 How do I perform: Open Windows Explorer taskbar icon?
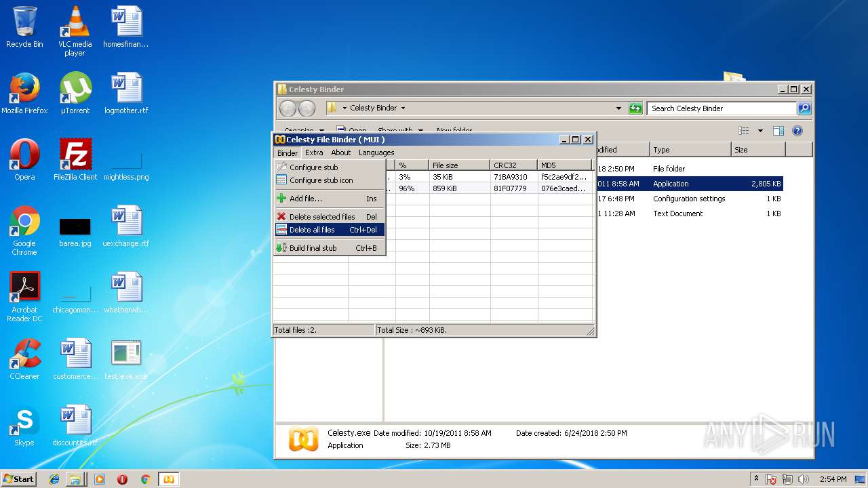point(75,479)
